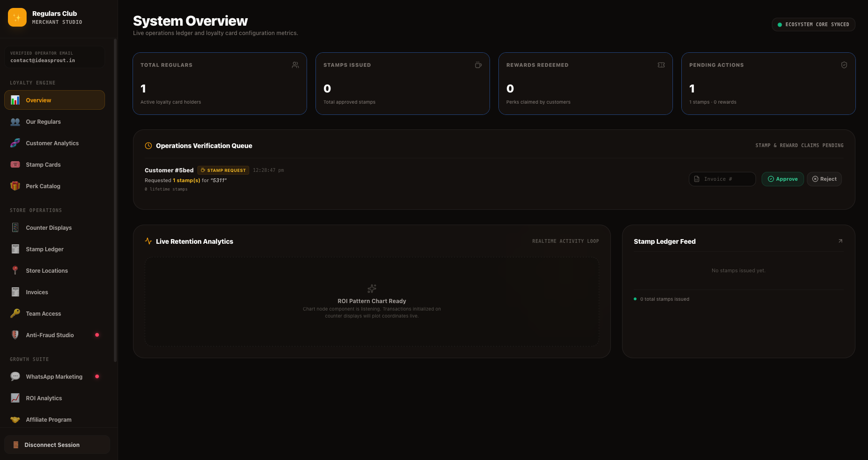The image size is (868, 460).
Task: Click the Disconnect Session button
Action: (57, 445)
